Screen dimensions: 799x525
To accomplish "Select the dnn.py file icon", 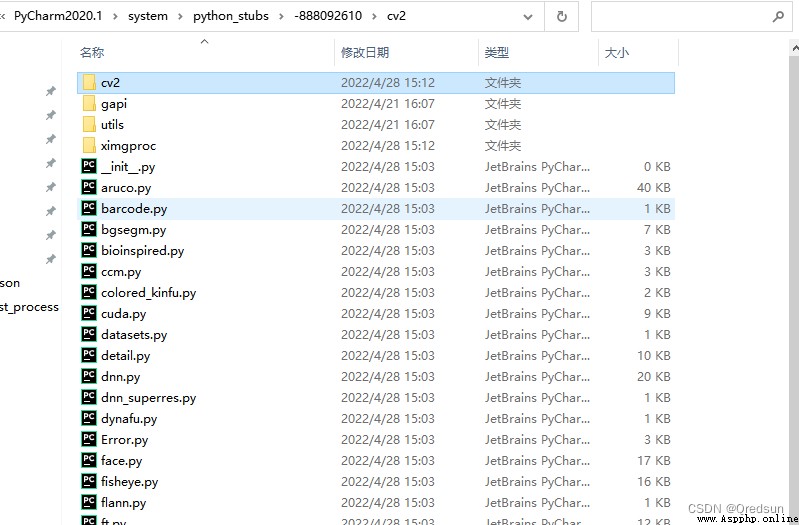I will coord(89,376).
